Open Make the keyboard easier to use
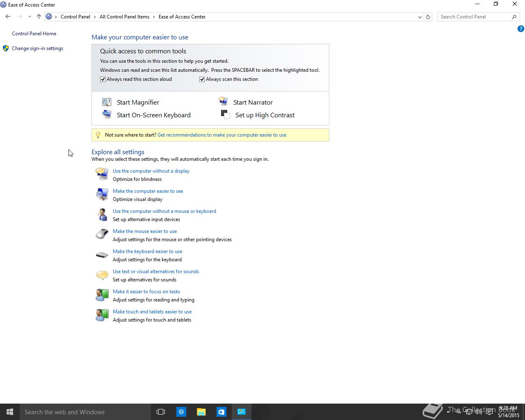The height and width of the screenshot is (420, 525). (x=148, y=251)
